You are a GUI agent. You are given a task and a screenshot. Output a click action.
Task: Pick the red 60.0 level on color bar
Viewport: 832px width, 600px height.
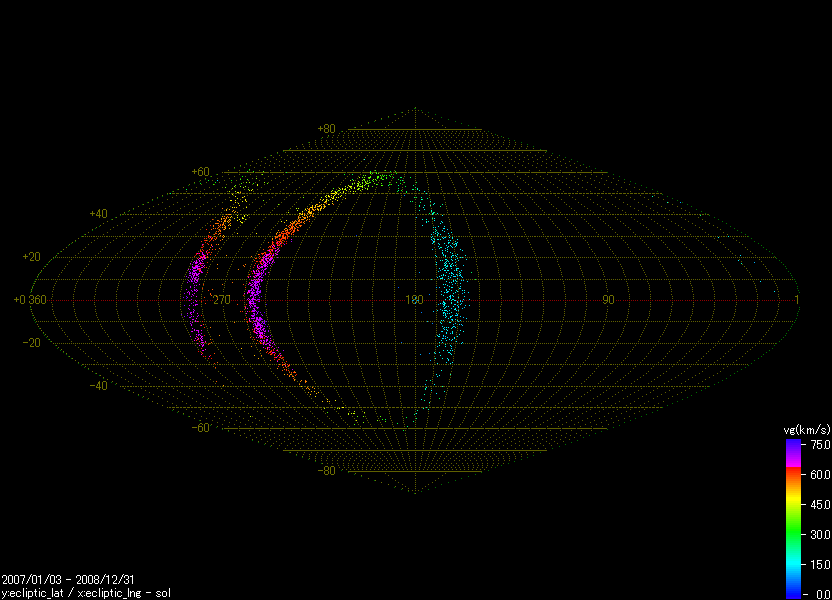793,474
